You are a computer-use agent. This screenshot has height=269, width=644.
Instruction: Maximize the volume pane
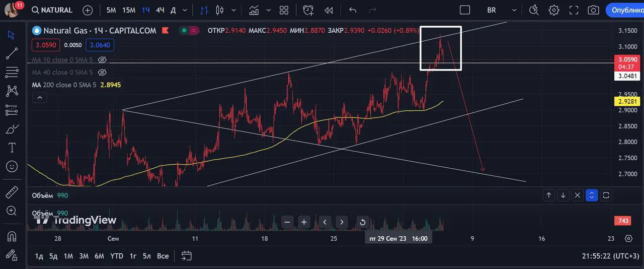click(606, 195)
